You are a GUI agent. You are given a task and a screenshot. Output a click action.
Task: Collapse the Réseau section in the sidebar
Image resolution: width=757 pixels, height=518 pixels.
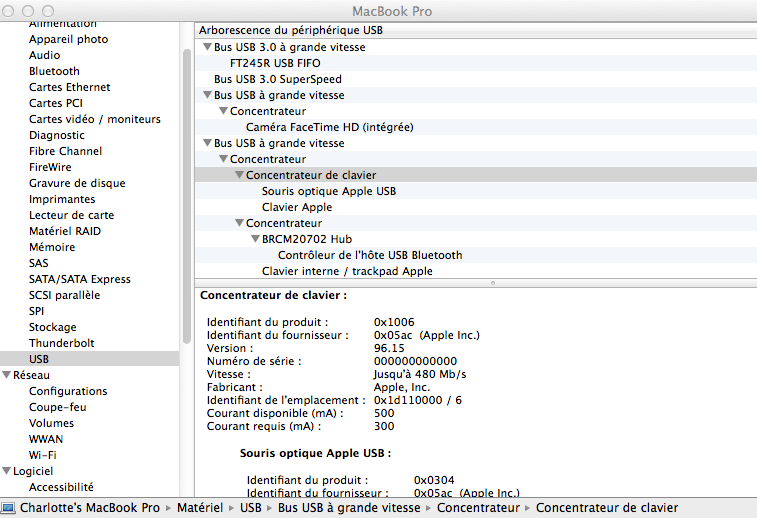(6, 375)
